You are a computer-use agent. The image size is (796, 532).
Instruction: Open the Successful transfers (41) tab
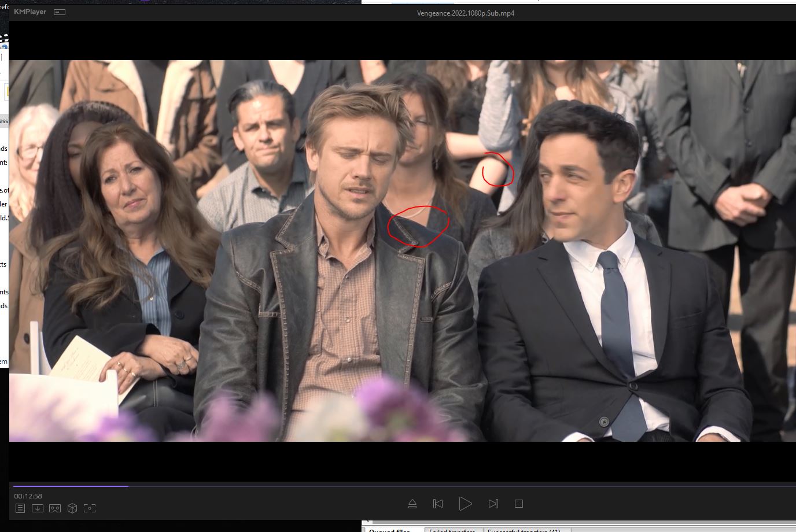pos(524,530)
